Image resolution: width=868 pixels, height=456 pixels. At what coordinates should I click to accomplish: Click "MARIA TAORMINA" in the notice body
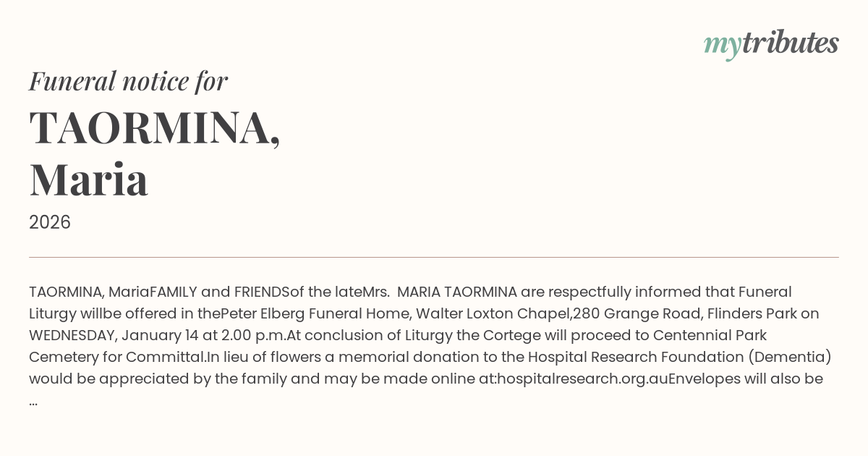(457, 292)
